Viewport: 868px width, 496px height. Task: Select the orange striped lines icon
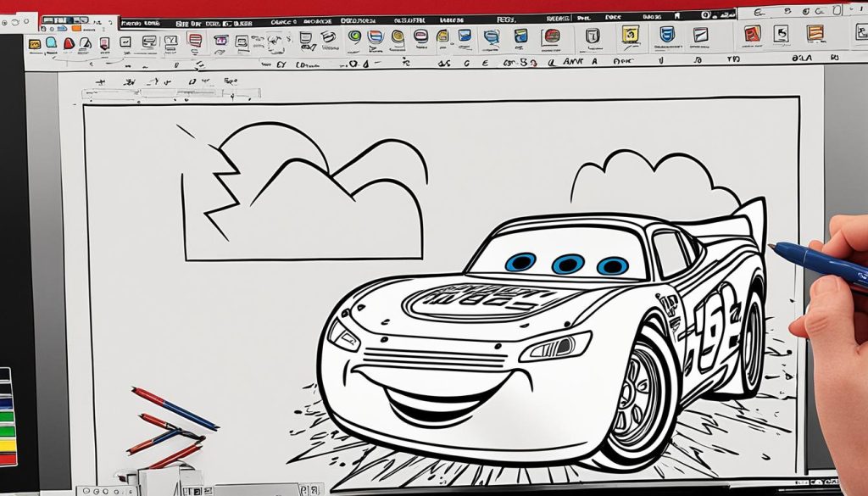815,33
